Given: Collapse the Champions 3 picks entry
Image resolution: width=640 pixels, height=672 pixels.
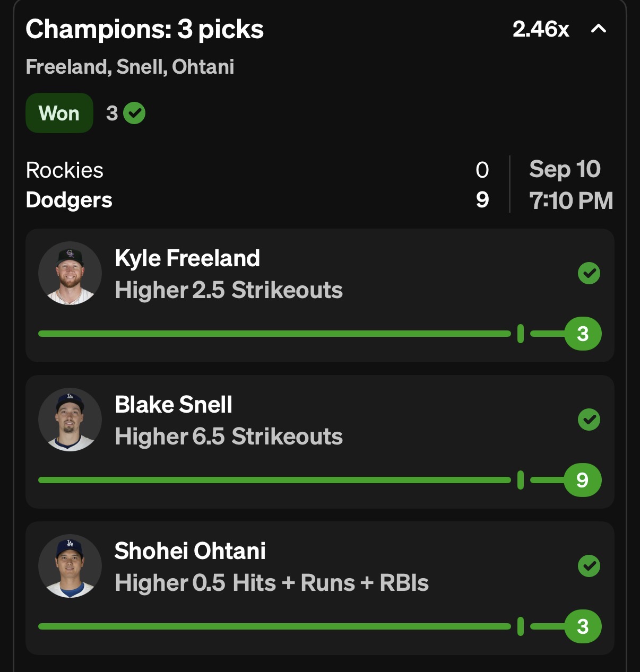Looking at the screenshot, I should click(x=599, y=29).
